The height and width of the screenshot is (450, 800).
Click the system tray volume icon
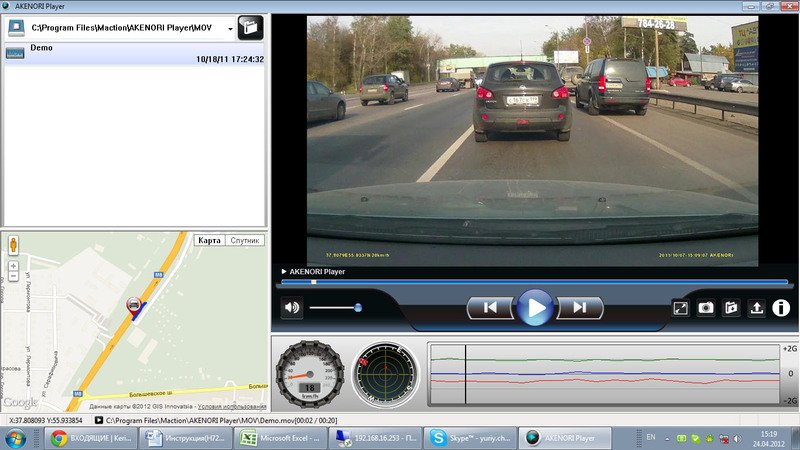pyautogui.click(x=738, y=438)
